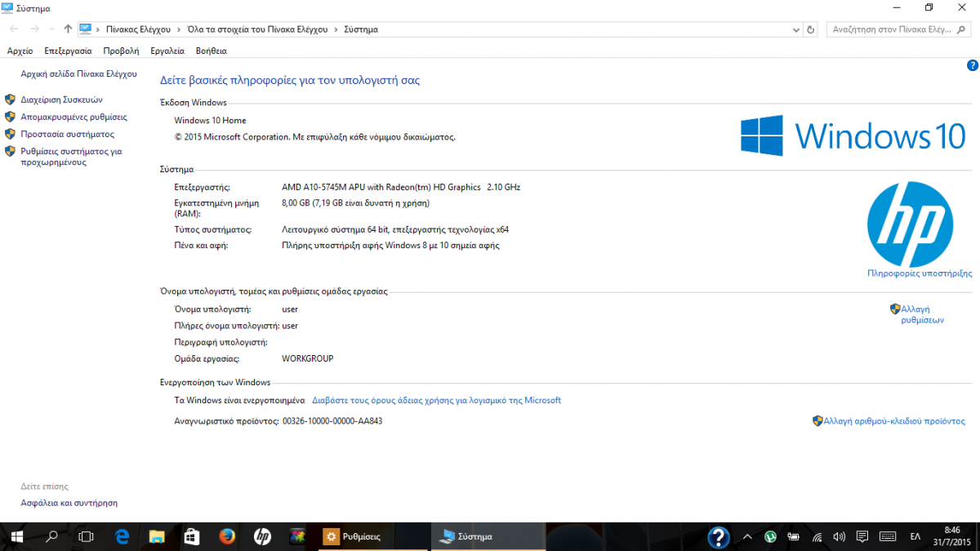Open Task View on the taskbar
The image size is (980, 551).
point(87,536)
